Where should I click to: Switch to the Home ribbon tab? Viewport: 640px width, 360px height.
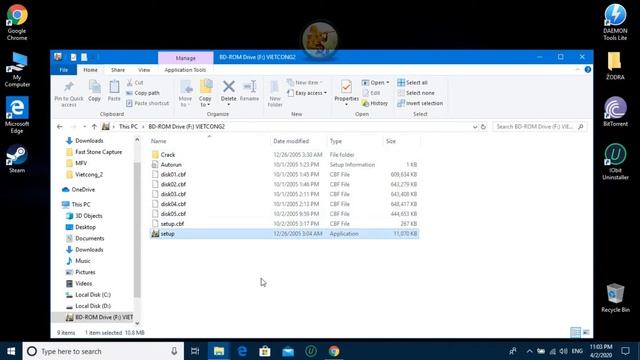click(90, 70)
